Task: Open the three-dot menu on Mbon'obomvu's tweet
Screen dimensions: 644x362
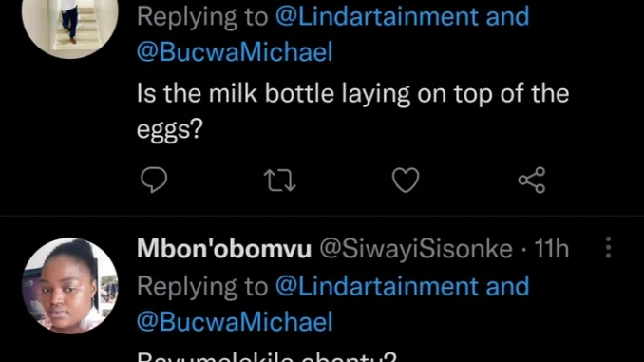Action: (609, 248)
